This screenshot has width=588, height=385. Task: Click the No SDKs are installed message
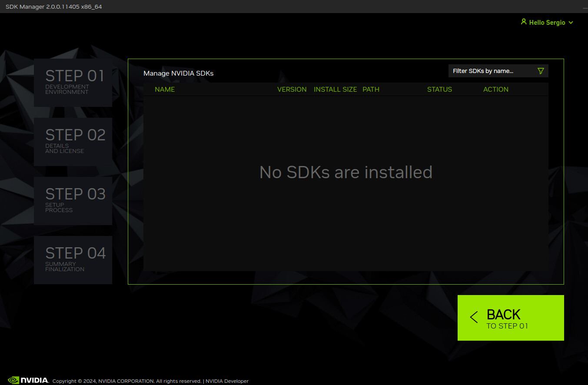[x=346, y=172]
